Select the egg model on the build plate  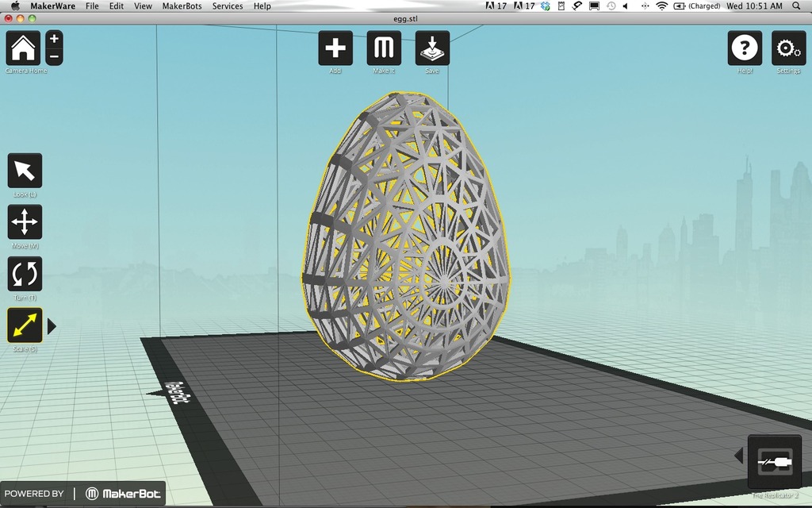click(x=405, y=237)
